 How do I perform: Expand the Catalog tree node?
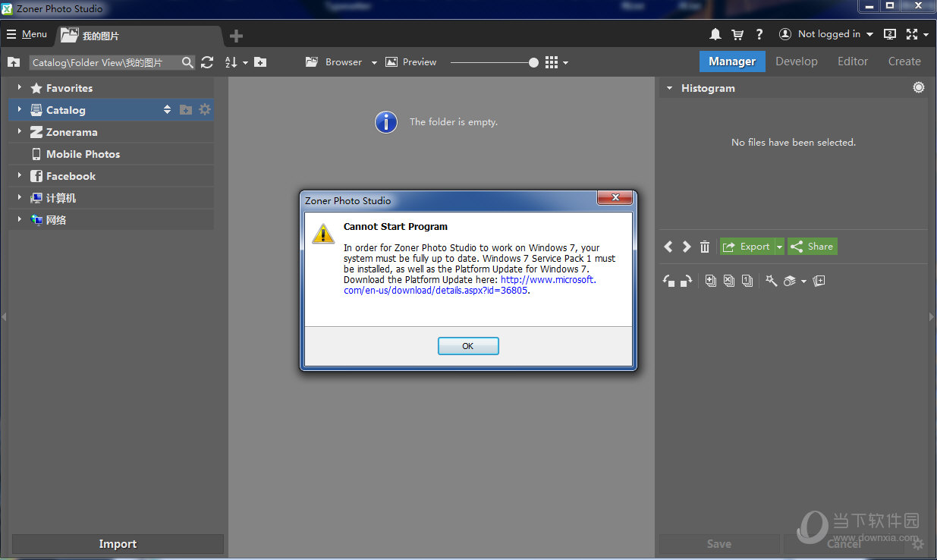(x=20, y=110)
